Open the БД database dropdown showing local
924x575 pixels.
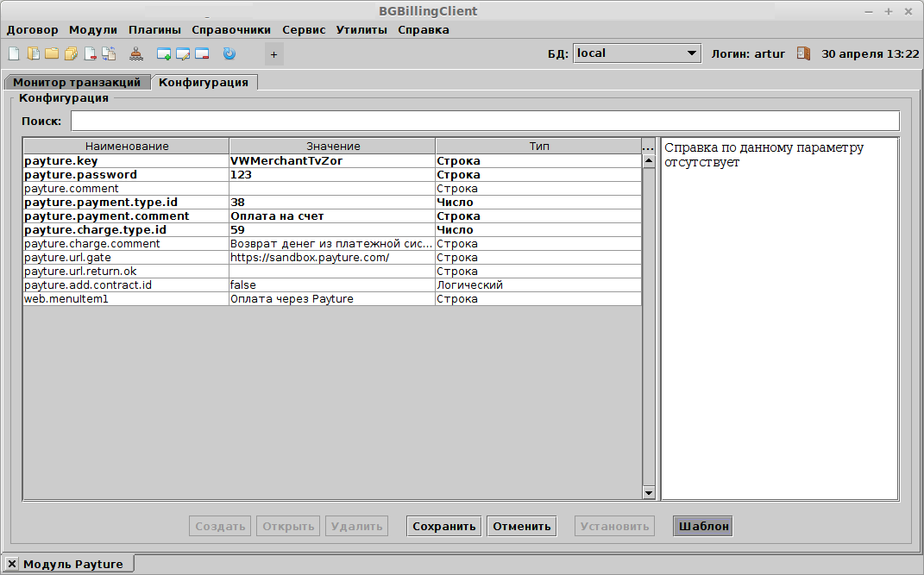pyautogui.click(x=637, y=53)
